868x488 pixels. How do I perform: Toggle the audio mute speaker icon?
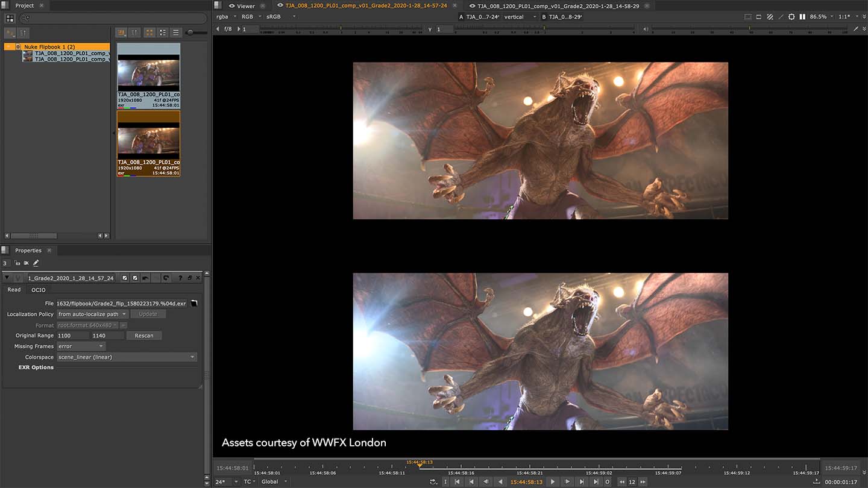[646, 29]
